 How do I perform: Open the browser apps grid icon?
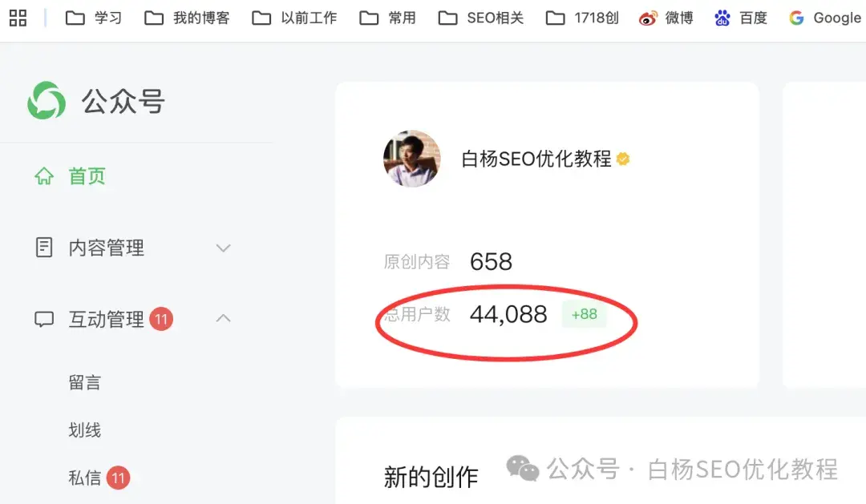[18, 18]
